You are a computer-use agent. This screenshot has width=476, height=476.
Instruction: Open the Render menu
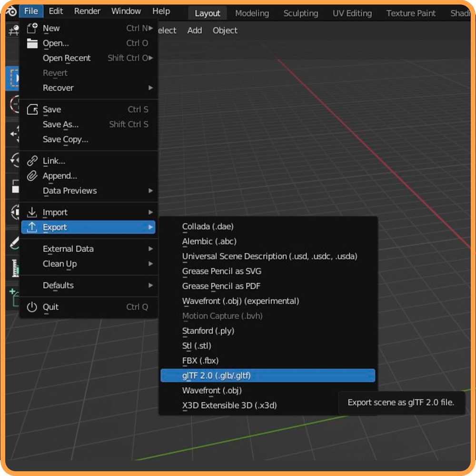[87, 11]
